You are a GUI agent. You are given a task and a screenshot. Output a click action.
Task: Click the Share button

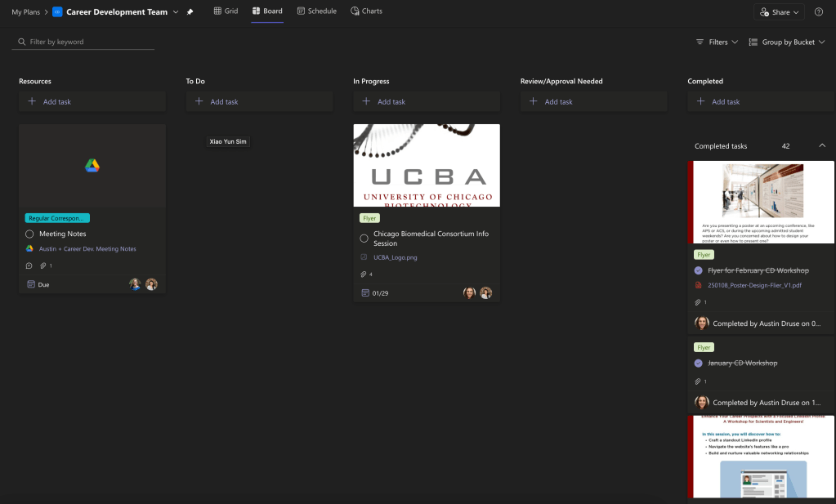[x=779, y=12]
